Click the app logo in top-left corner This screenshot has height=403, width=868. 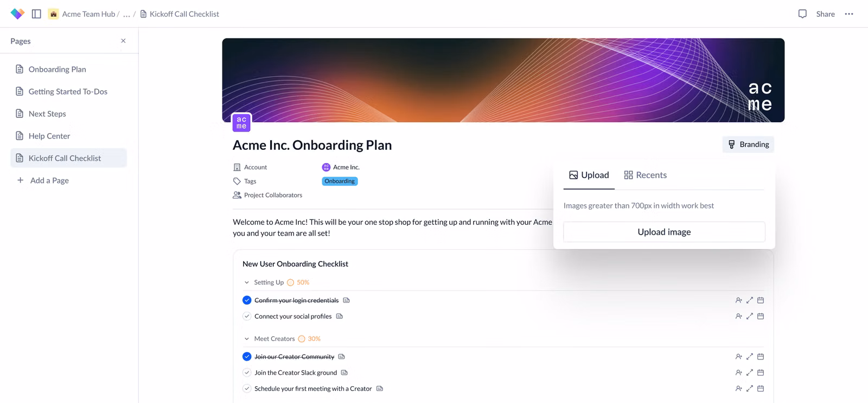(x=17, y=14)
